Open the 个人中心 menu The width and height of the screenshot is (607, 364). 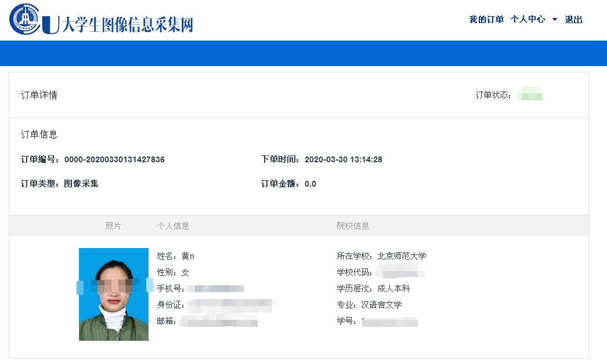pyautogui.click(x=527, y=20)
